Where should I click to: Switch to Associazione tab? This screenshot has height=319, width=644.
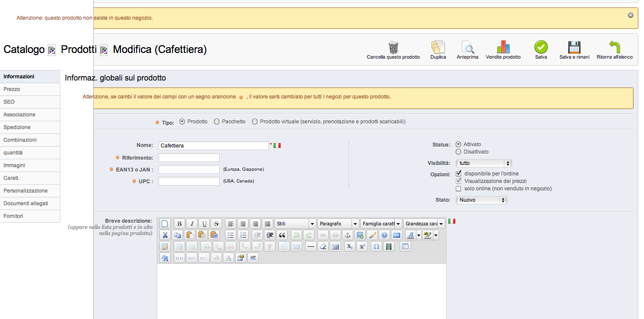pos(30,115)
